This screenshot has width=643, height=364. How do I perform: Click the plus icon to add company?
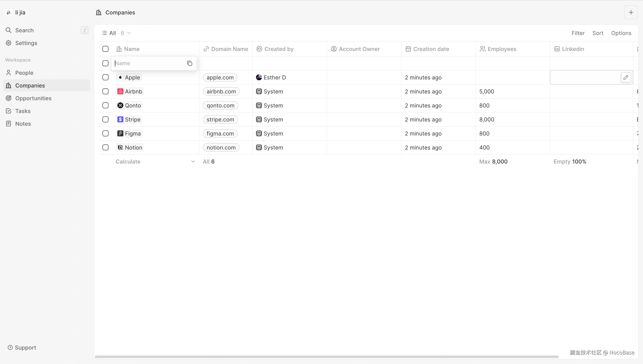(x=631, y=13)
